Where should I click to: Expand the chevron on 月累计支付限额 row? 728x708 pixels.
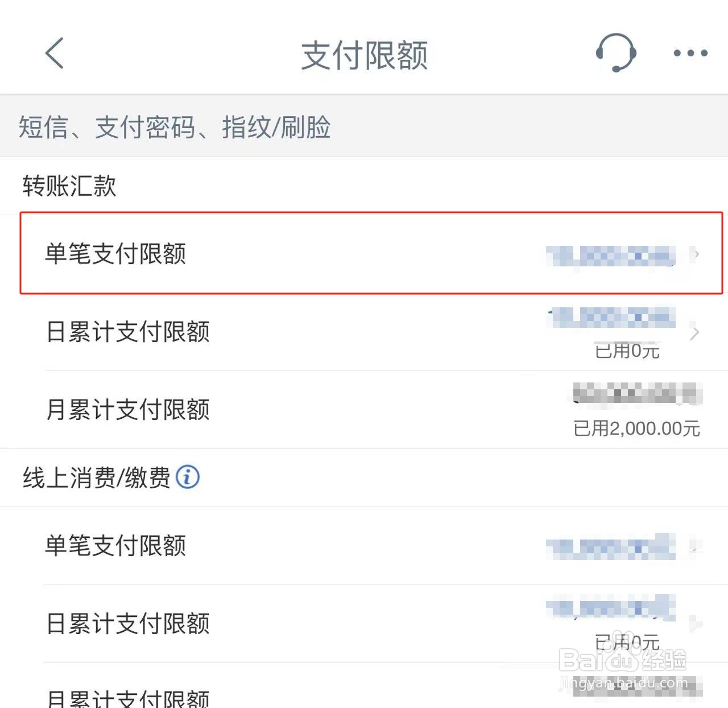click(694, 409)
